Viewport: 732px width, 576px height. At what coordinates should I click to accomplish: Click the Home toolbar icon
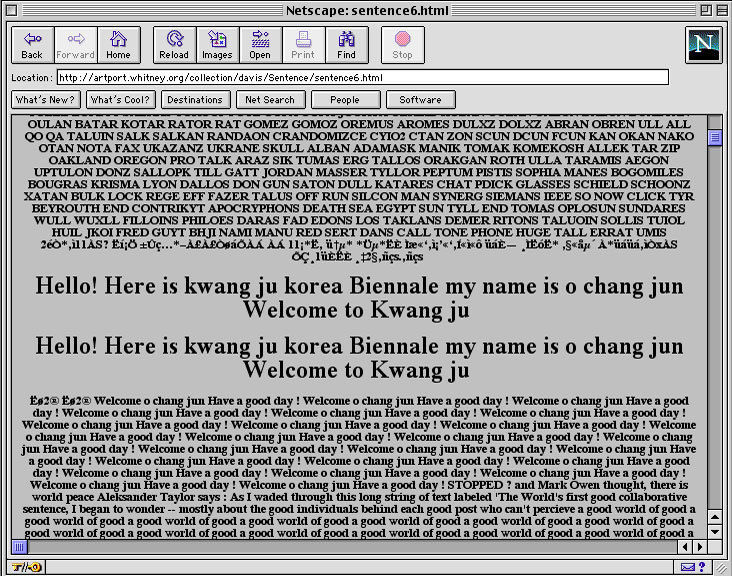click(x=118, y=45)
